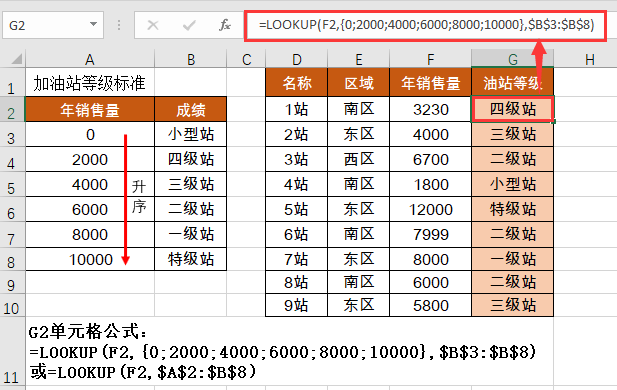
Task: Expand the Name Box dropdown arrow
Action: tap(93, 24)
